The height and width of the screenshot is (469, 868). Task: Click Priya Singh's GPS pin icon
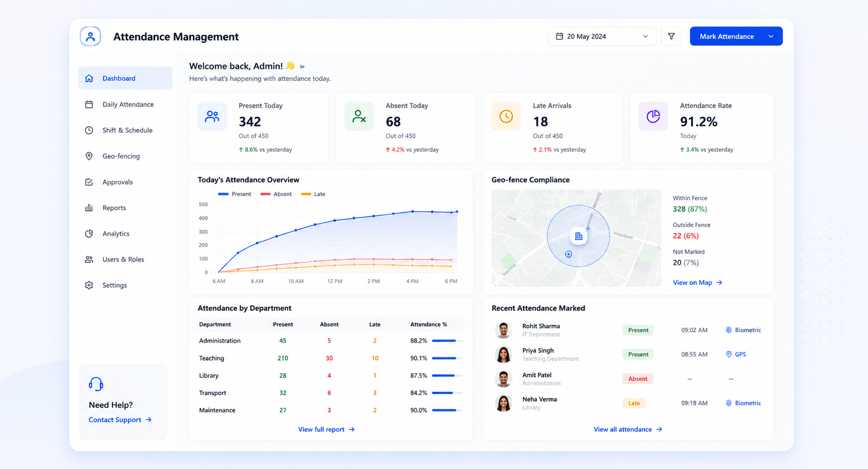tap(729, 355)
